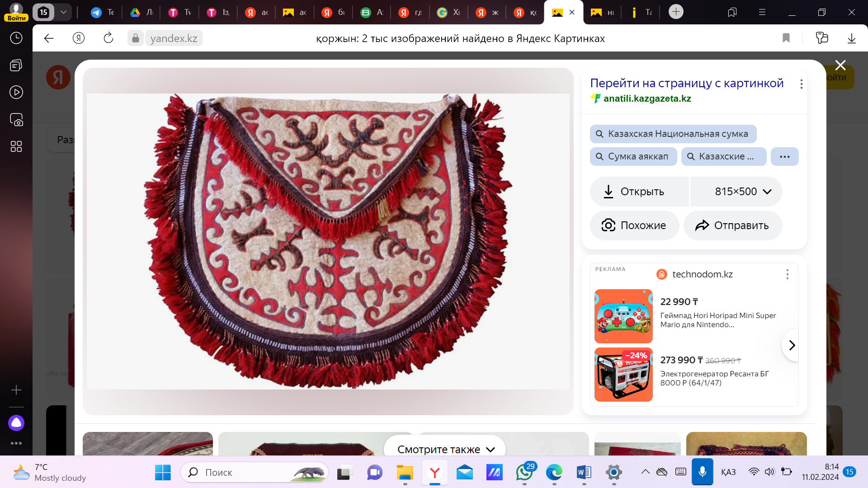Click the page reload icon

(x=108, y=38)
